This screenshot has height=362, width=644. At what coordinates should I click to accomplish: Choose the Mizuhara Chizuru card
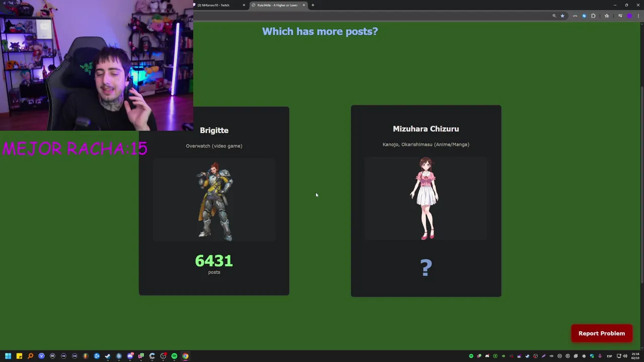click(x=426, y=201)
